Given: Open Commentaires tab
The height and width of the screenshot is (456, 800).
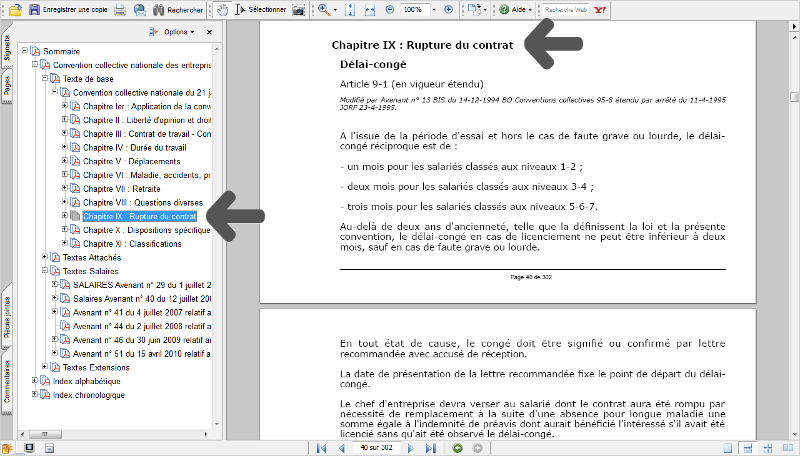Looking at the screenshot, I should [x=7, y=382].
